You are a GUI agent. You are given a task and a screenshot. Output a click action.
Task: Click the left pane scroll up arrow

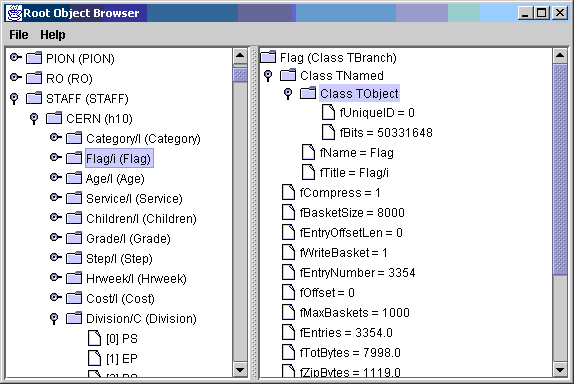[240, 56]
